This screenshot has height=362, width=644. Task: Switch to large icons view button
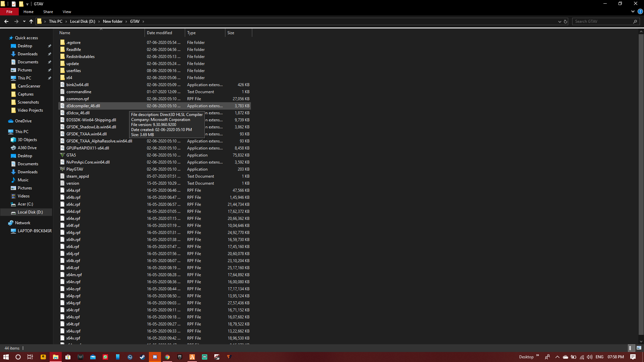[639, 348]
